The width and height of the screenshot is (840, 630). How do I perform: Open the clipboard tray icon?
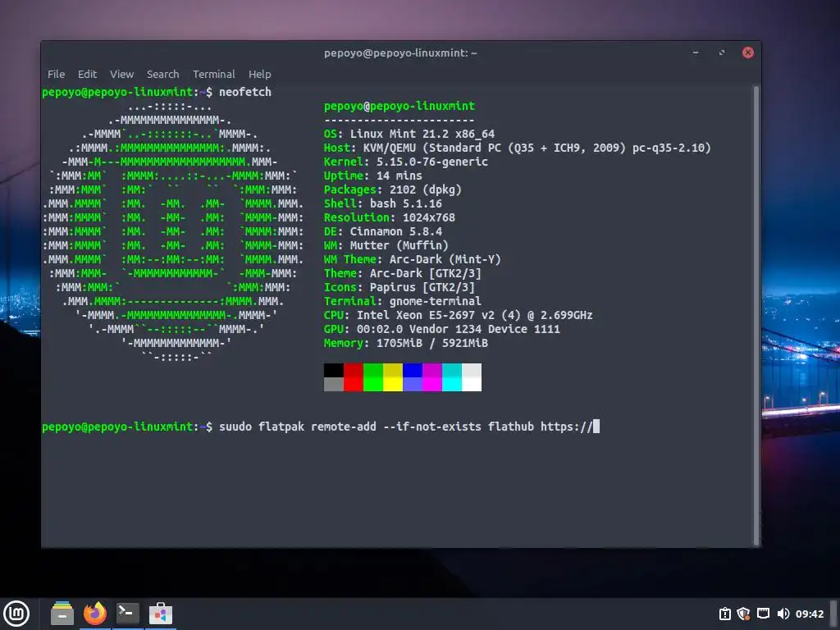tap(725, 614)
